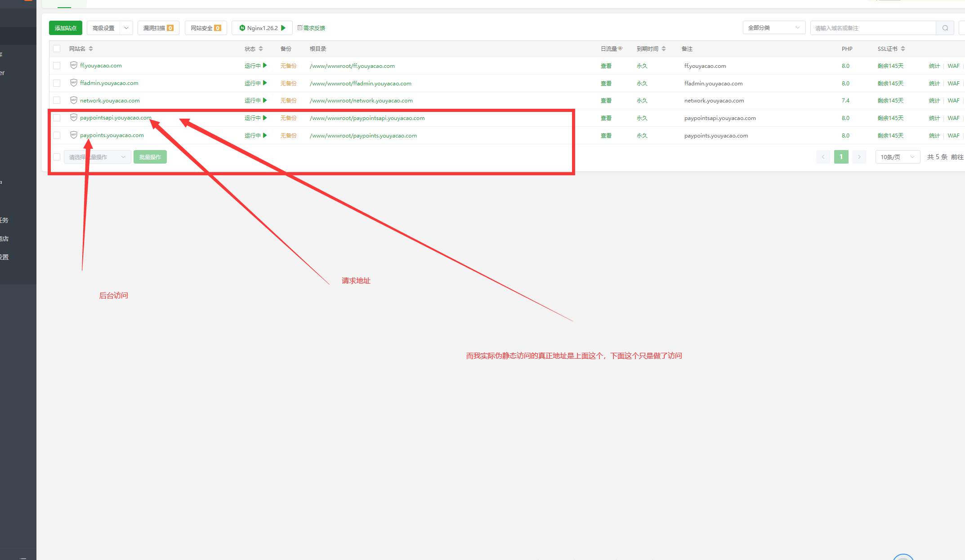
Task: Click the remark paypointsapi.youyacao.com cell
Action: [720, 118]
